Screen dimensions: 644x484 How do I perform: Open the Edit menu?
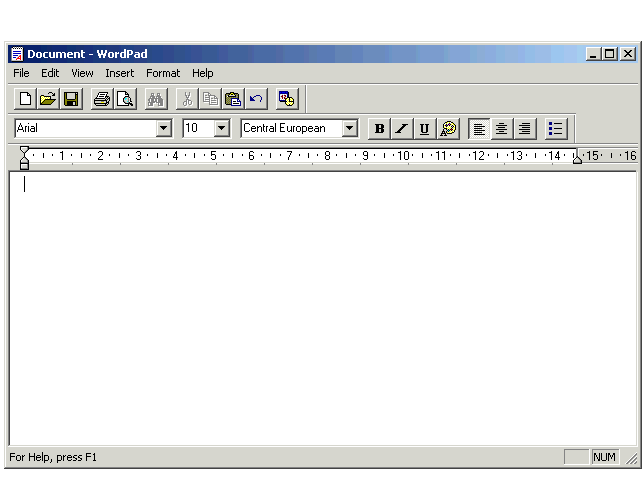click(50, 73)
